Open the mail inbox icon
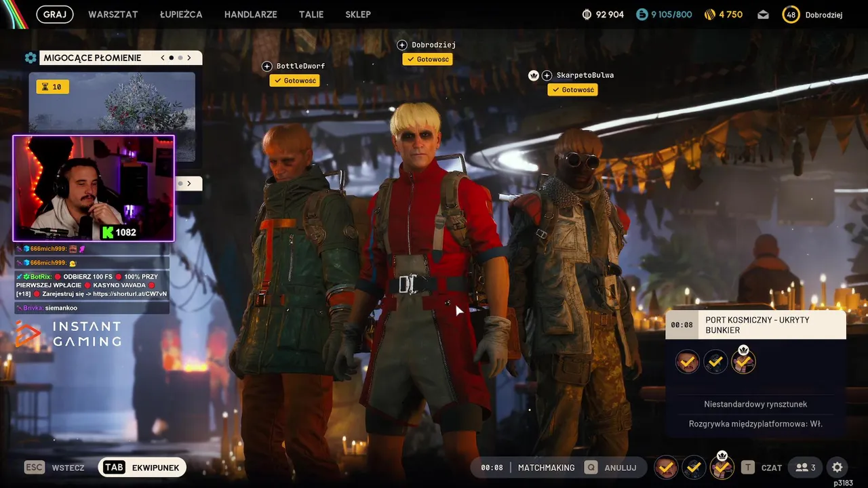The image size is (868, 488). (x=764, y=14)
